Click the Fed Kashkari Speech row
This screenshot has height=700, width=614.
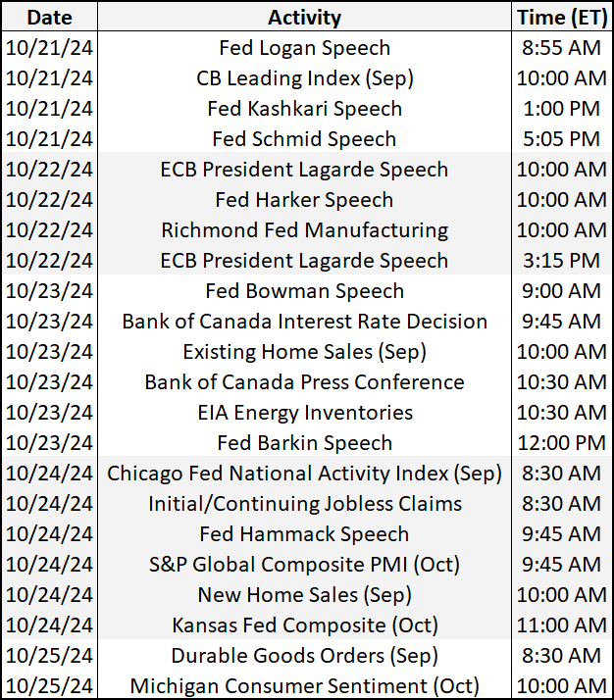point(304,109)
